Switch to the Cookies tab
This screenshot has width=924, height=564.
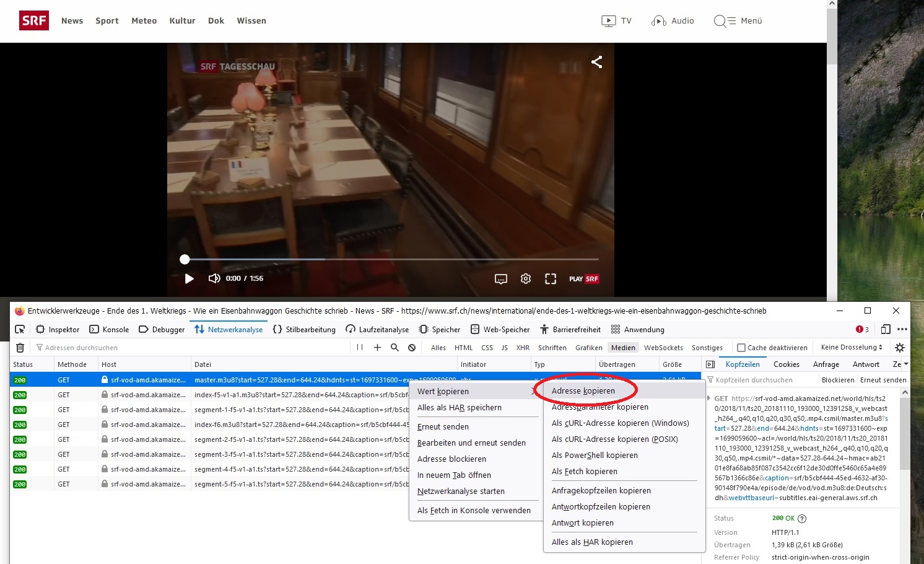[786, 364]
